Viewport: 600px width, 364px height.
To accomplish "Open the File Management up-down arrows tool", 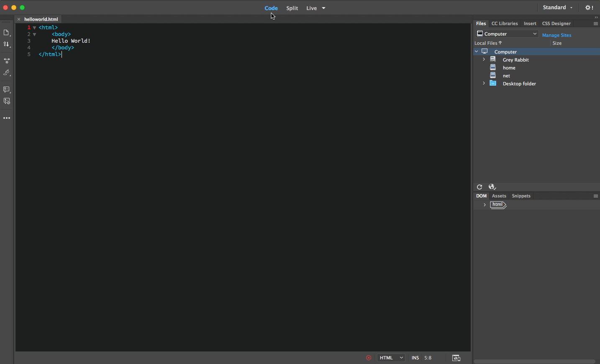I will (x=6, y=44).
